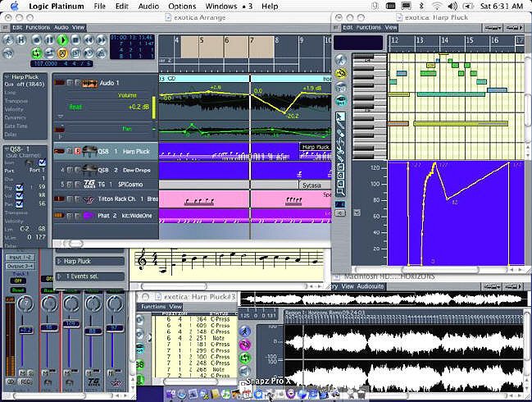The height and width of the screenshot is (402, 532).
Task: Click the record button in transport
Action: pyautogui.click(x=37, y=40)
